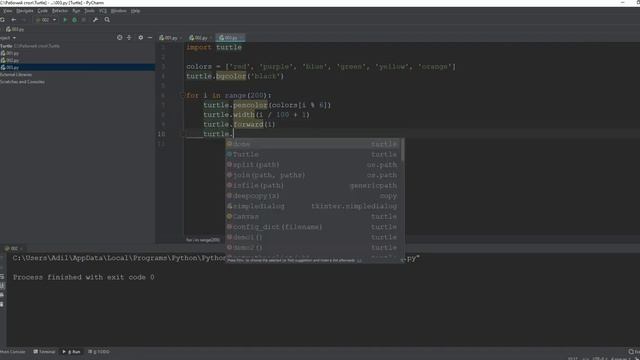Image resolution: width=640 pixels, height=360 pixels.
Task: Select External Libraries tree node
Action: (x=16, y=75)
